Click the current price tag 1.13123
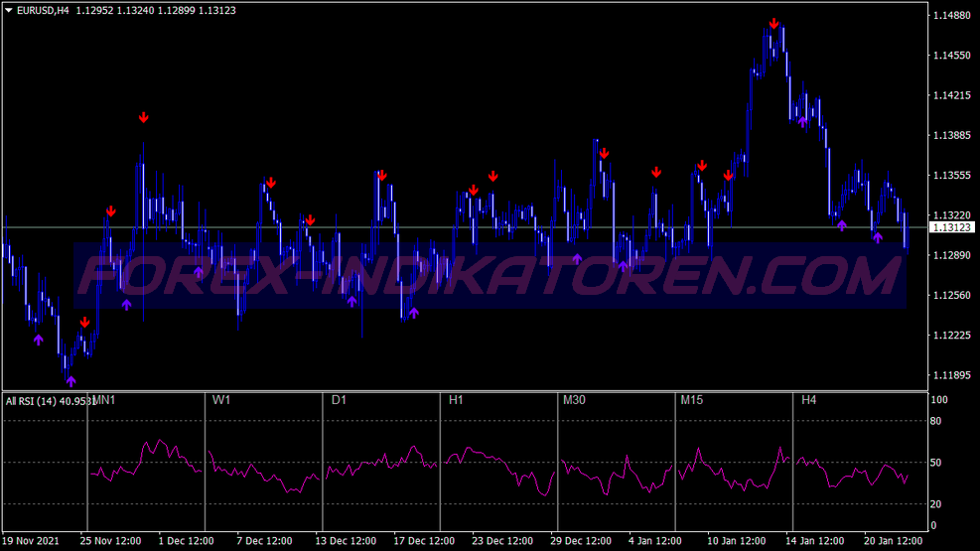 click(x=951, y=227)
